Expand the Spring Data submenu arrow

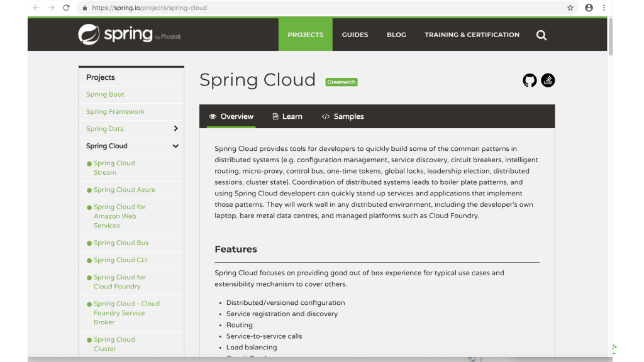click(x=175, y=128)
